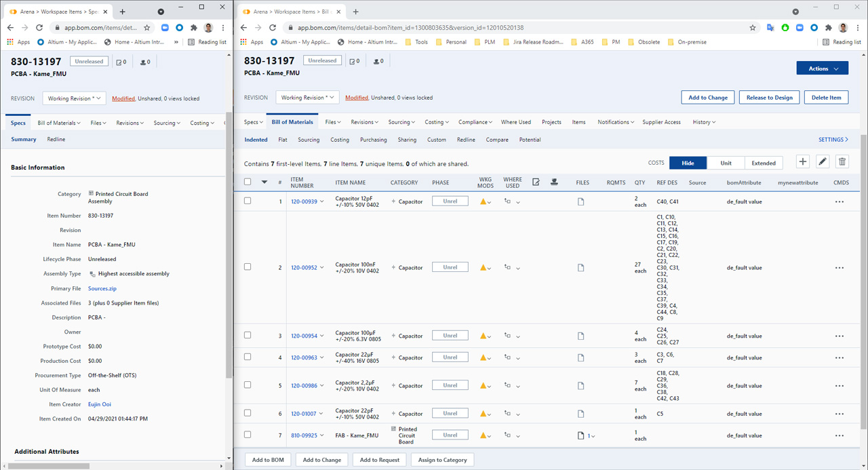Click the plus icon to add a BOM line
Image resolution: width=868 pixels, height=470 pixels.
803,162
